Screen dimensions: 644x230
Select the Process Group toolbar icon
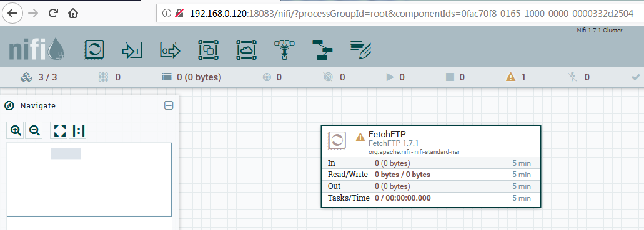[208, 50]
